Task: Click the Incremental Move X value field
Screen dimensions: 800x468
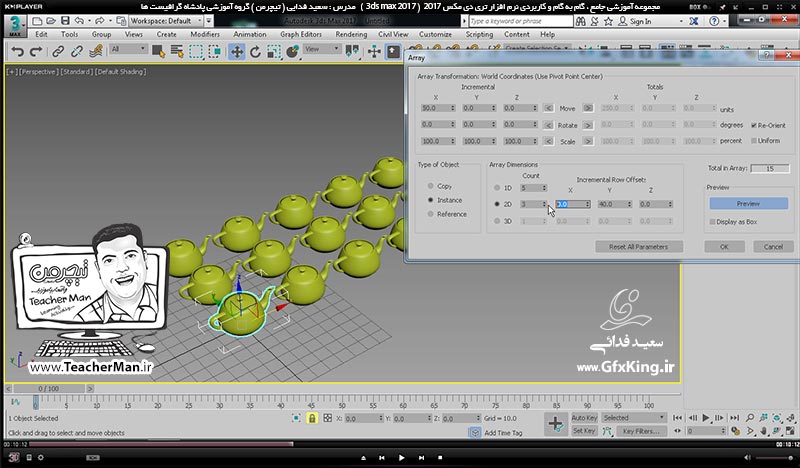Action: (435, 108)
